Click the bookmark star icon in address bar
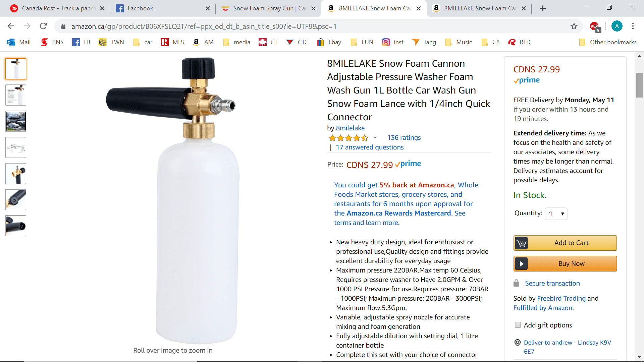 pos(574,26)
